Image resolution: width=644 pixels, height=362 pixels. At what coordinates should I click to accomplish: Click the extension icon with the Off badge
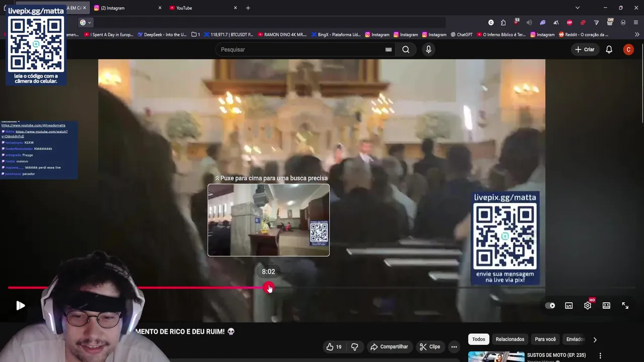point(610,22)
